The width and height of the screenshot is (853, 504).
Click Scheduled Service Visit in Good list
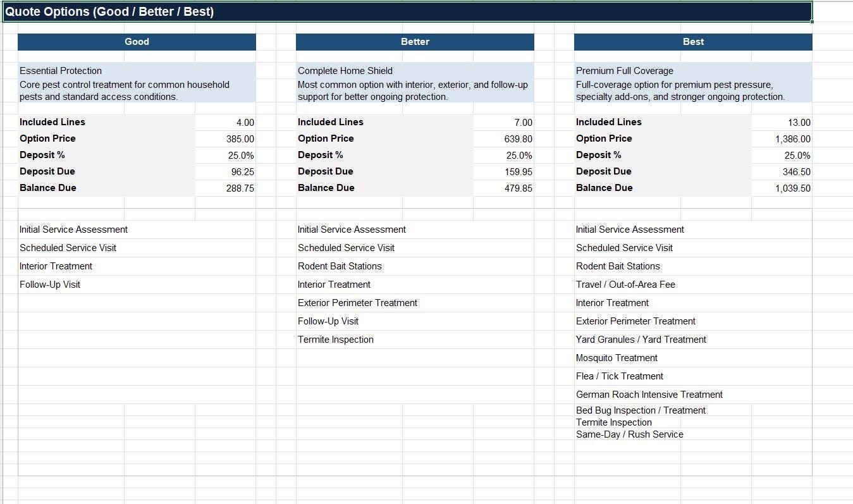[x=137, y=248]
